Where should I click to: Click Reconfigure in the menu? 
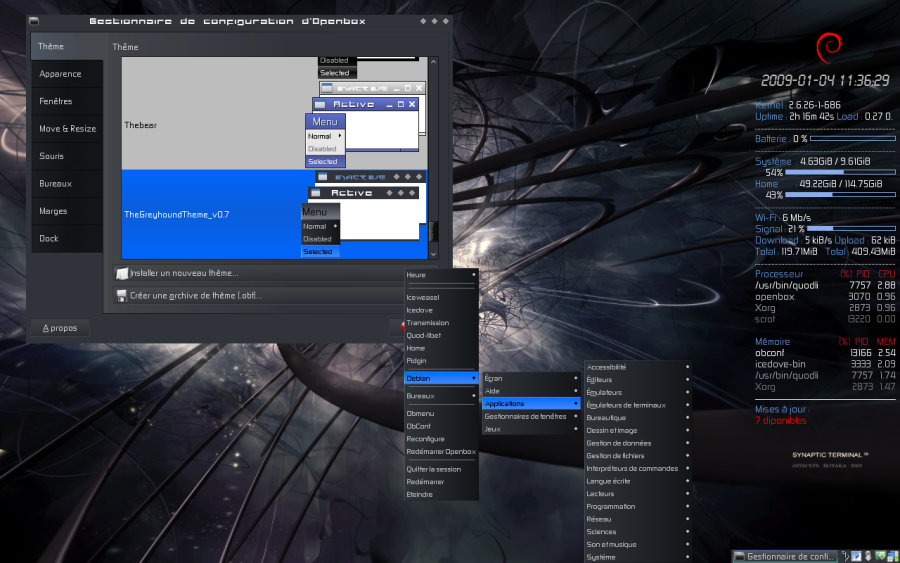click(x=441, y=438)
